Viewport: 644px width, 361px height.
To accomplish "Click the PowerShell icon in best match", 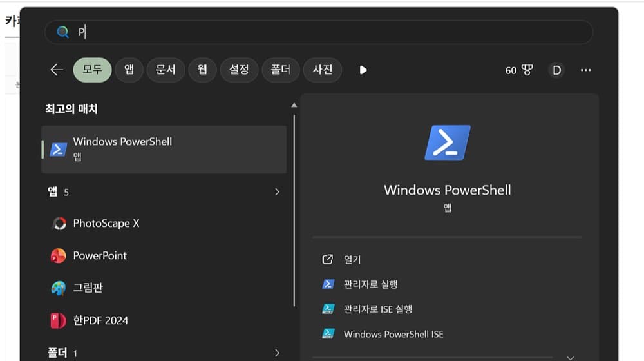I will [59, 150].
